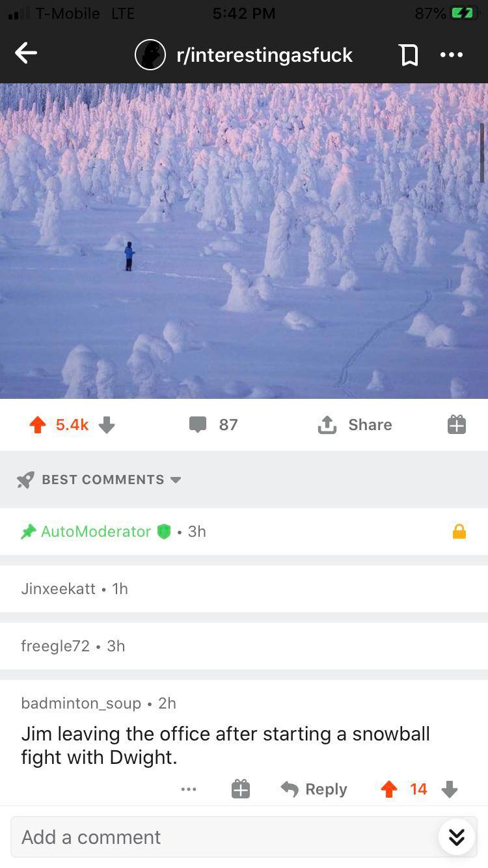Open the Best Comments sort dropdown

click(x=100, y=480)
